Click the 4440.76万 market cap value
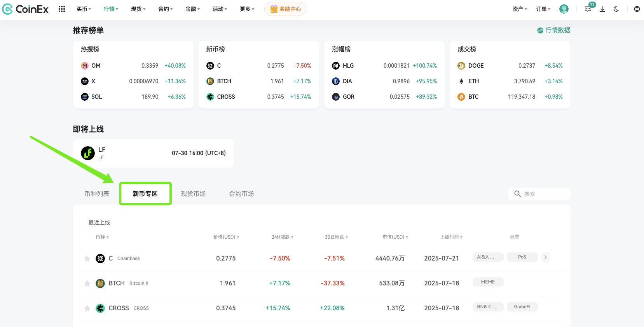This screenshot has height=327, width=644. click(x=390, y=259)
